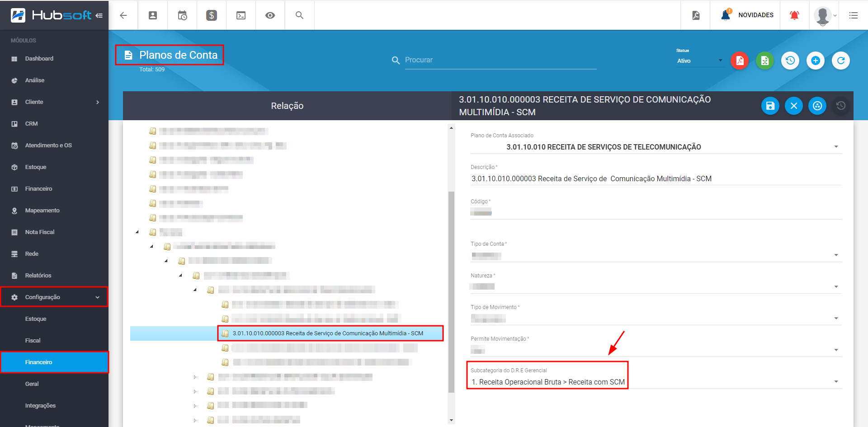Export chart of accounts to PDF
Screen dimensions: 868x427
[740, 61]
